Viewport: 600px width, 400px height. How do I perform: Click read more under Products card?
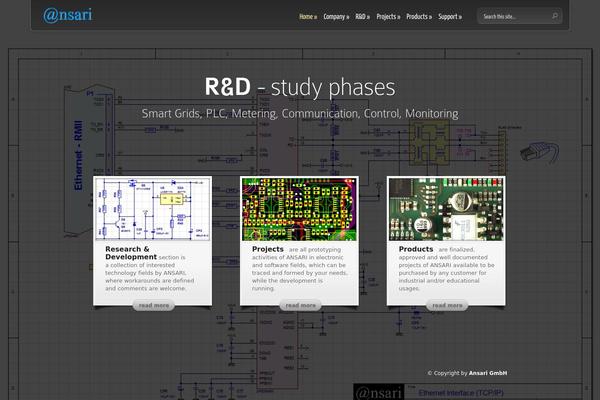pyautogui.click(x=447, y=305)
